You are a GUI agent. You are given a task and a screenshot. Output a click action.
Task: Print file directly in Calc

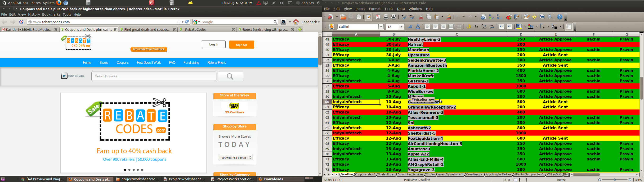coord(386,17)
